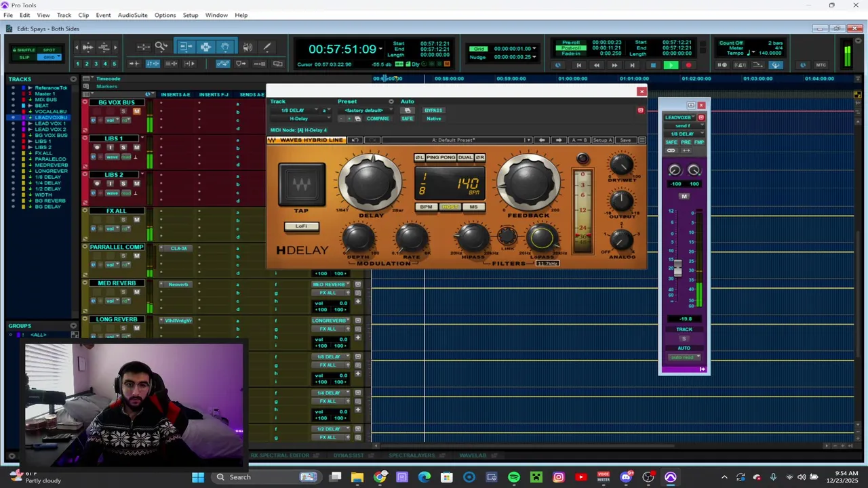Image resolution: width=868 pixels, height=488 pixels.
Task: Click H-Delay undo arrow icon
Action: tap(355, 140)
